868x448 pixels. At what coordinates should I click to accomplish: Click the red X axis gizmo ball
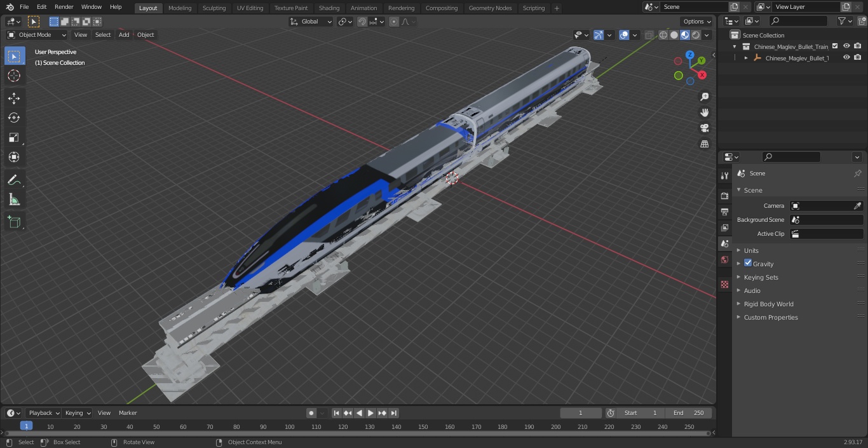[x=702, y=75]
